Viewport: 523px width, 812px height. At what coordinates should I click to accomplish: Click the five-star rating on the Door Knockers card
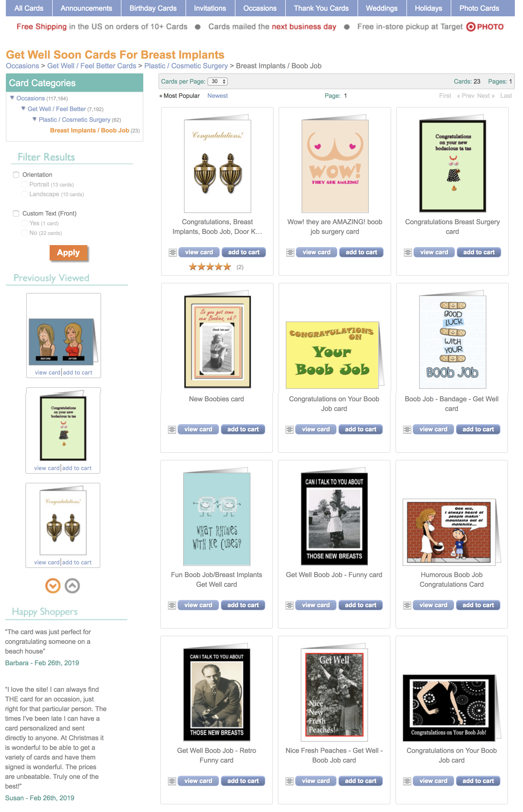(x=210, y=267)
